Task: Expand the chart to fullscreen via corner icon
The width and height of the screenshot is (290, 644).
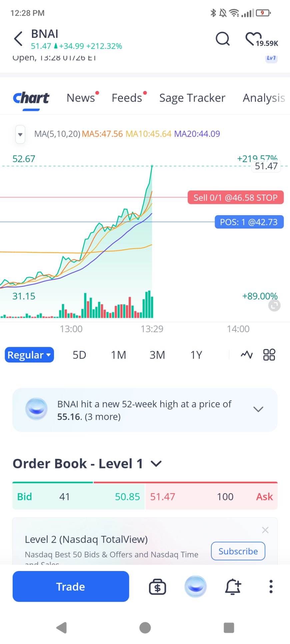Action: tap(274, 305)
